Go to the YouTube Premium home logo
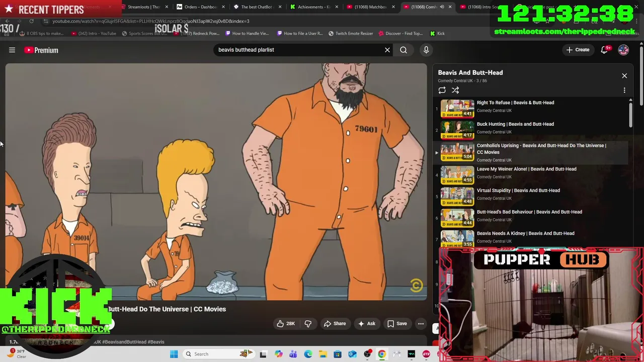 tap(41, 50)
